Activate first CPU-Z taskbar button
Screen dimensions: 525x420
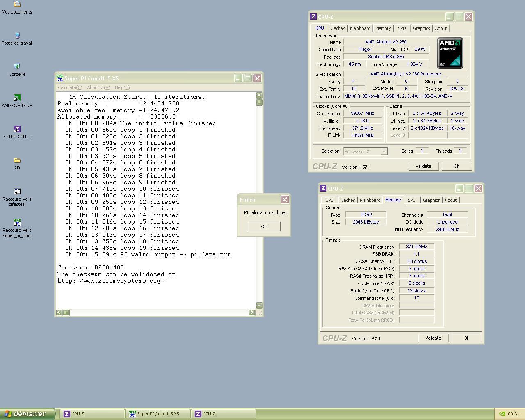pyautogui.click(x=92, y=414)
